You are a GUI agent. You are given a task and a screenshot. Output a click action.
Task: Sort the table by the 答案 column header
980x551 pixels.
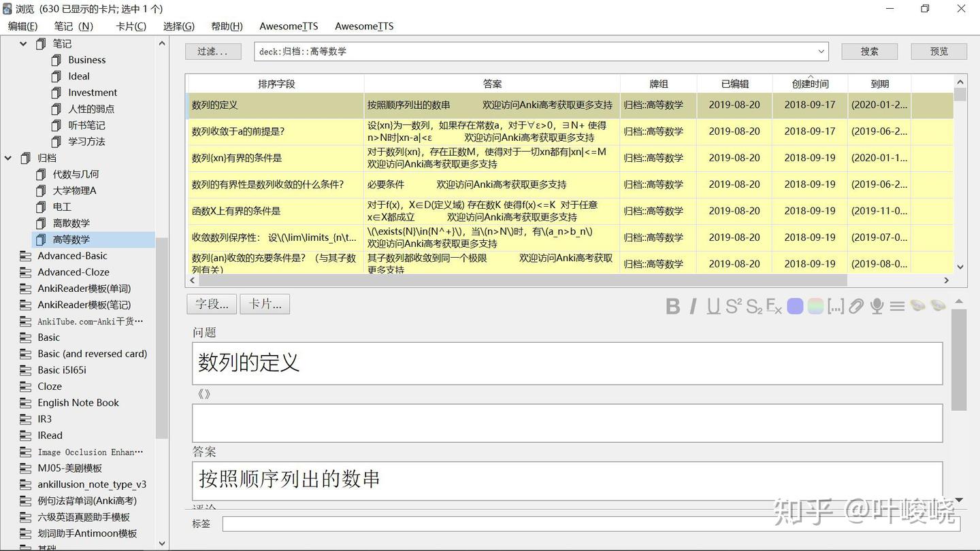point(492,84)
